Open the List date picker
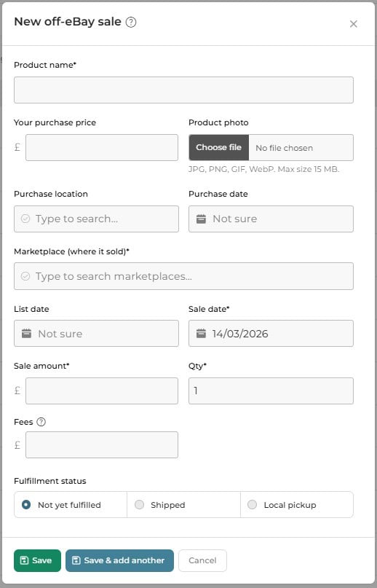Screen dimensions: 377x588 96,334
